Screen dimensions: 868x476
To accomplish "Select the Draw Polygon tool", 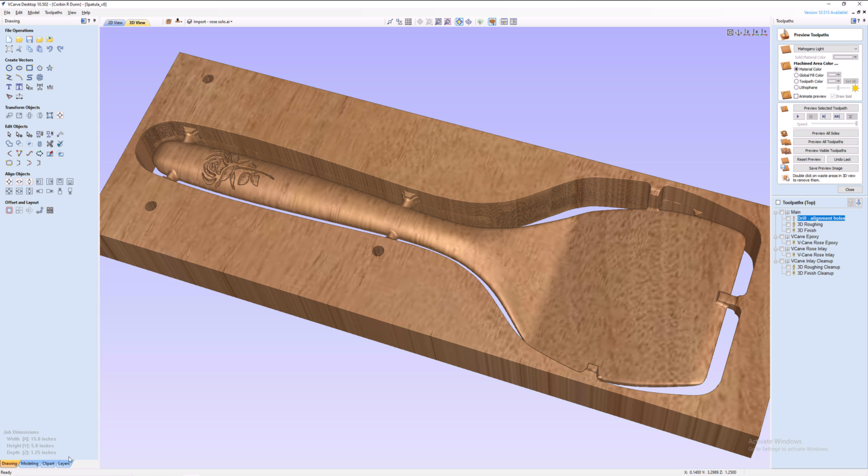I will pyautogui.click(x=40, y=68).
